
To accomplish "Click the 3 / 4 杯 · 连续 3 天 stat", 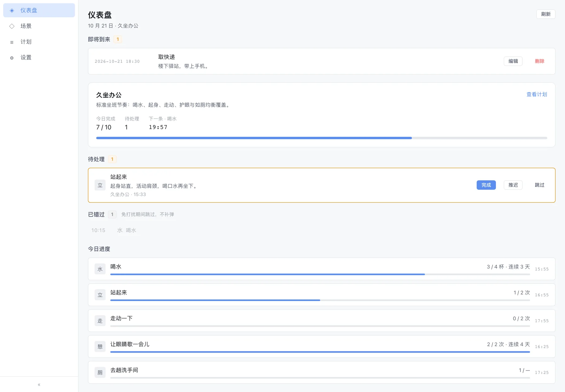I will click(508, 267).
